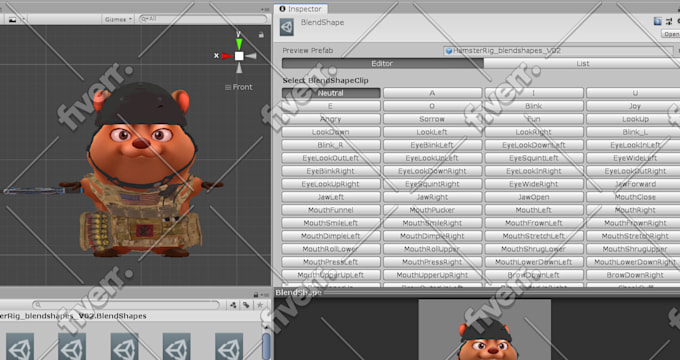This screenshot has width=680, height=360.
Task: Open the scene pane options menu
Action: (x=264, y=10)
